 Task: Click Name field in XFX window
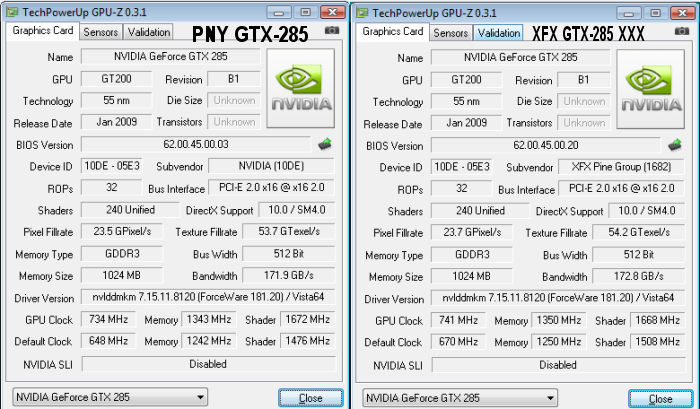click(521, 57)
